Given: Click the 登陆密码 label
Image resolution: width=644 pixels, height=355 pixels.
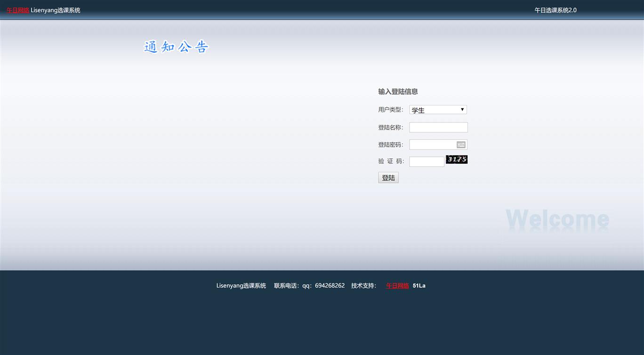Looking at the screenshot, I should pos(390,145).
